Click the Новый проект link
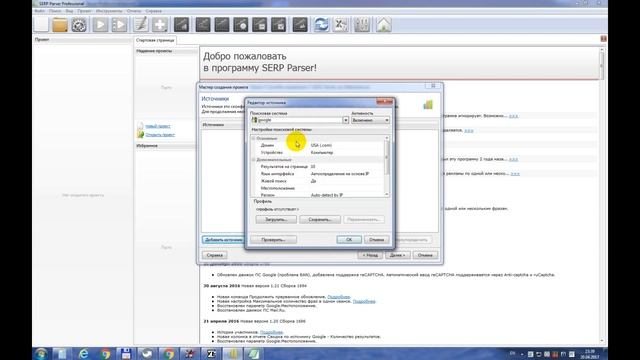 point(158,127)
